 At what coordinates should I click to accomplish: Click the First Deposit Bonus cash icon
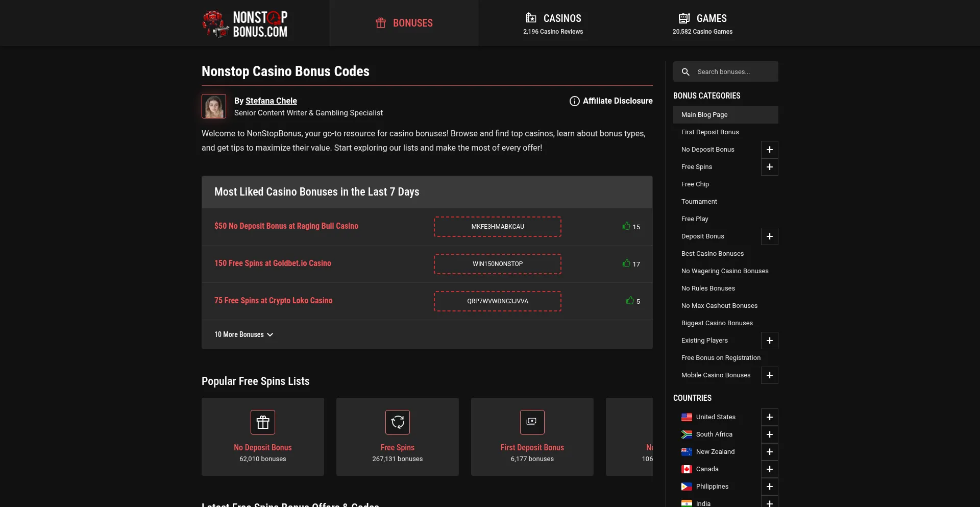(532, 422)
